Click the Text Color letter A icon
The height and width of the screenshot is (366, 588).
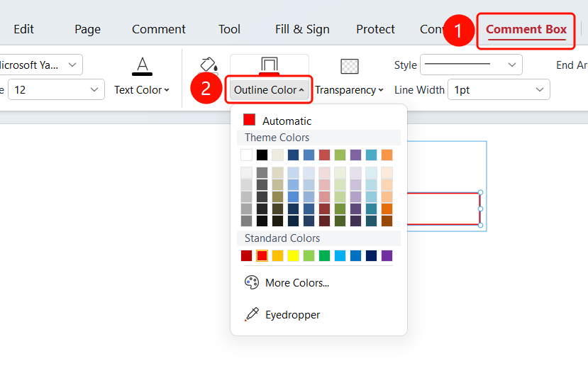click(x=142, y=66)
